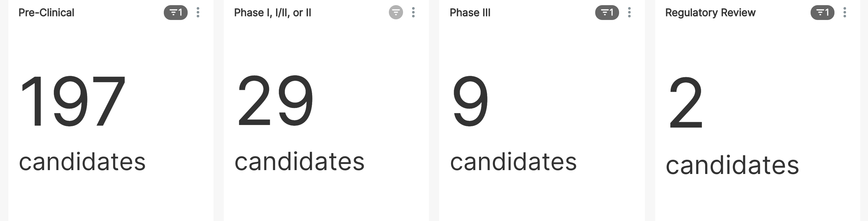Select the Phase I, I/II, or II heading

tap(272, 13)
